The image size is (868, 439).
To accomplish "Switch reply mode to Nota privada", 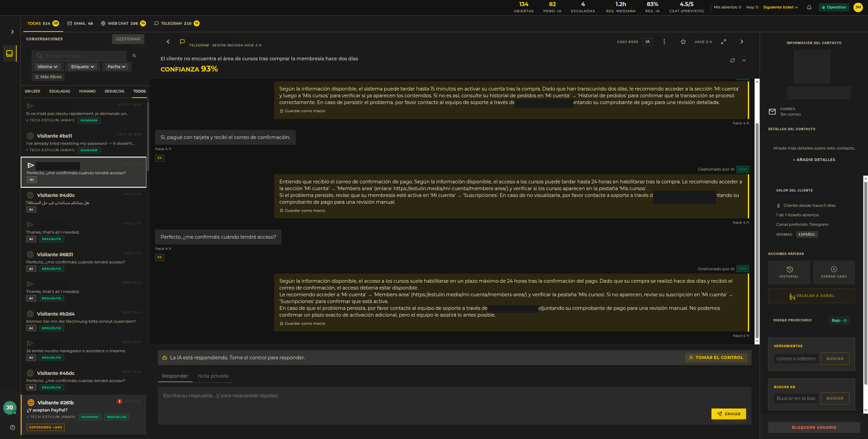I will point(213,376).
